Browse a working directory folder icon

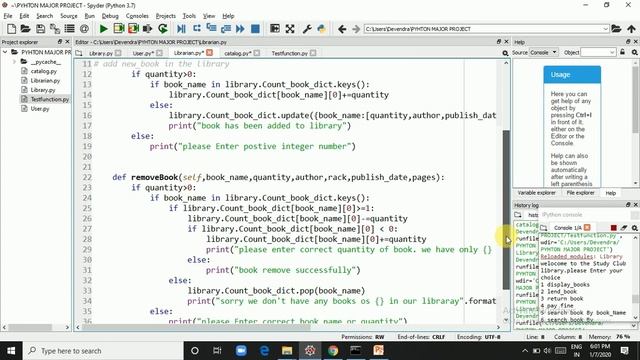pos(616,29)
